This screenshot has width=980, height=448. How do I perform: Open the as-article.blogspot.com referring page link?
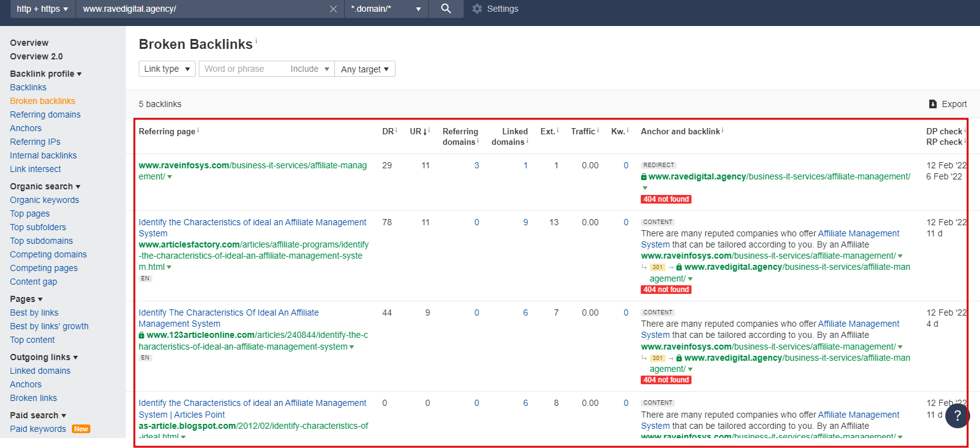click(253, 431)
